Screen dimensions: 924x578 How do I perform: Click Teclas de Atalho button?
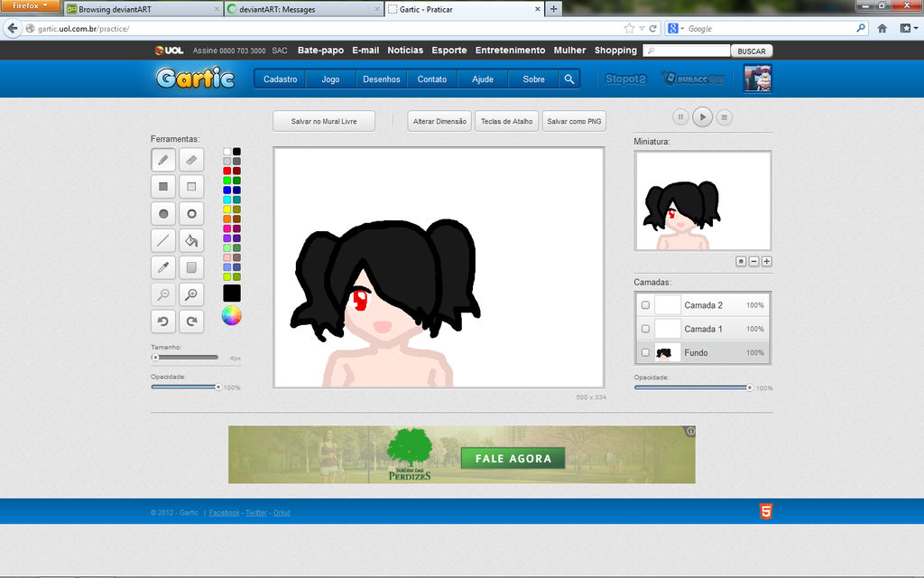[507, 121]
